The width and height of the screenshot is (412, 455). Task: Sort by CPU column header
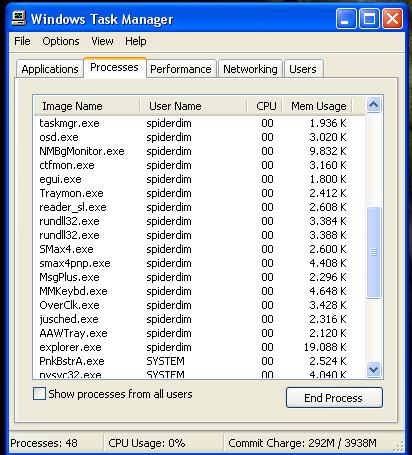(265, 106)
